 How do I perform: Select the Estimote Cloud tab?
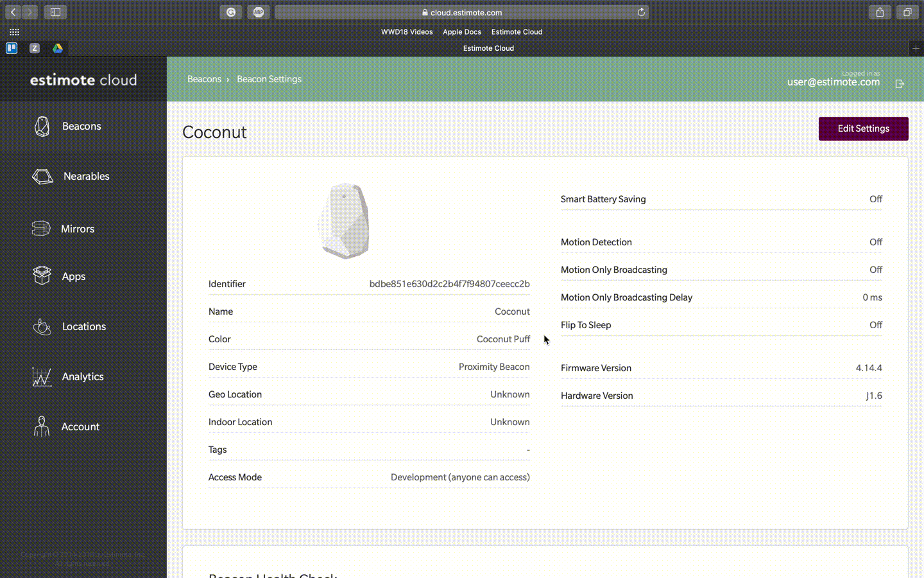pyautogui.click(x=488, y=48)
